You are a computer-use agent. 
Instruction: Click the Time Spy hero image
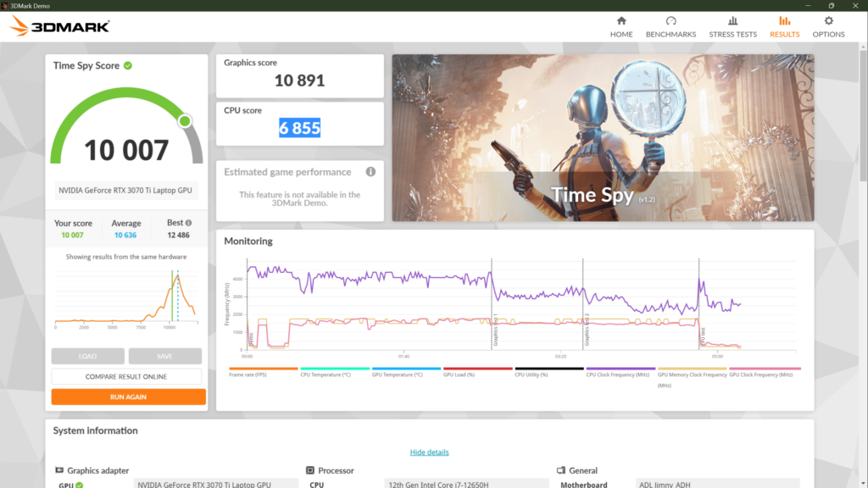603,138
